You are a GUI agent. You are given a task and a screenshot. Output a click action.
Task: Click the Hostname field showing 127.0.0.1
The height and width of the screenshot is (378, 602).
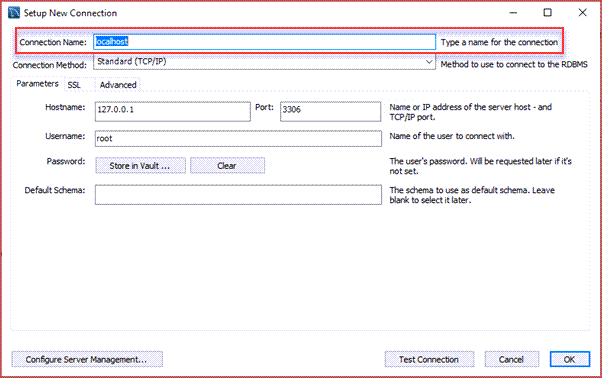[x=172, y=111]
